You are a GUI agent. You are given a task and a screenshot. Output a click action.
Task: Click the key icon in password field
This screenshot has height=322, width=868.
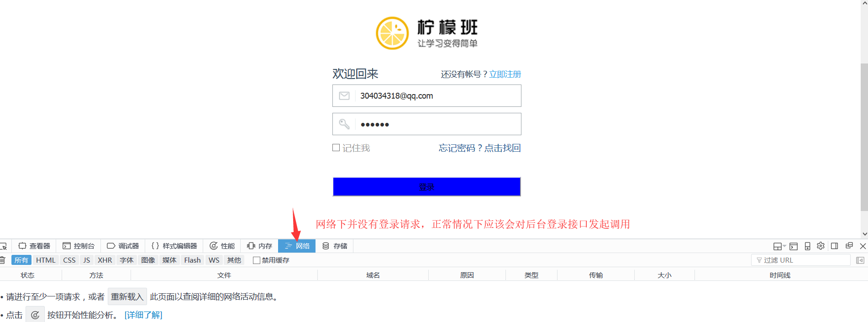point(344,124)
